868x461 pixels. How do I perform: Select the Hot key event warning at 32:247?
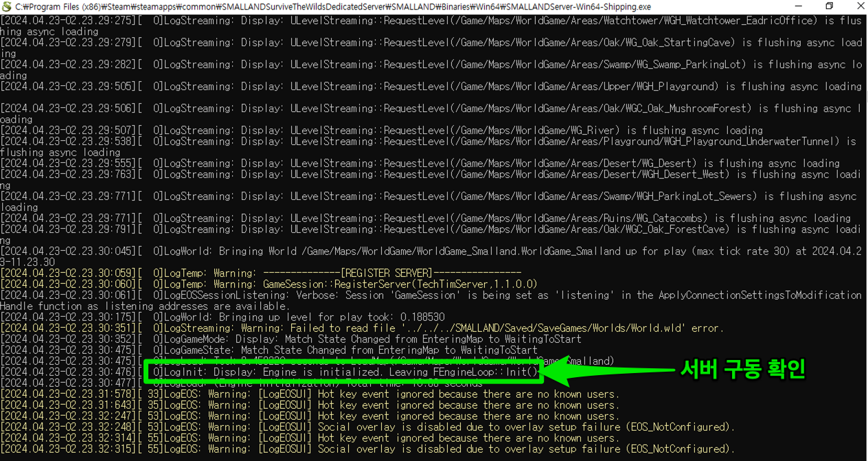click(310, 416)
